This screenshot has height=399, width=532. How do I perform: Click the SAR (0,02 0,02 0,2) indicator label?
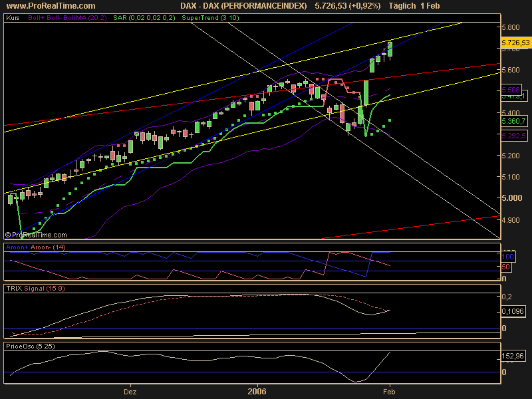144,18
